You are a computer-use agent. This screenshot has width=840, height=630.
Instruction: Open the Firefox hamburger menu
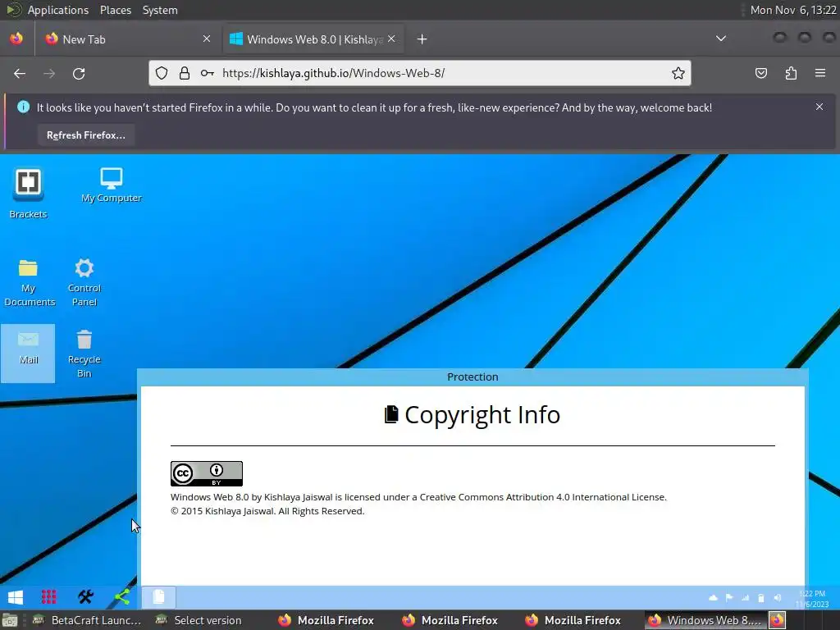click(x=820, y=73)
